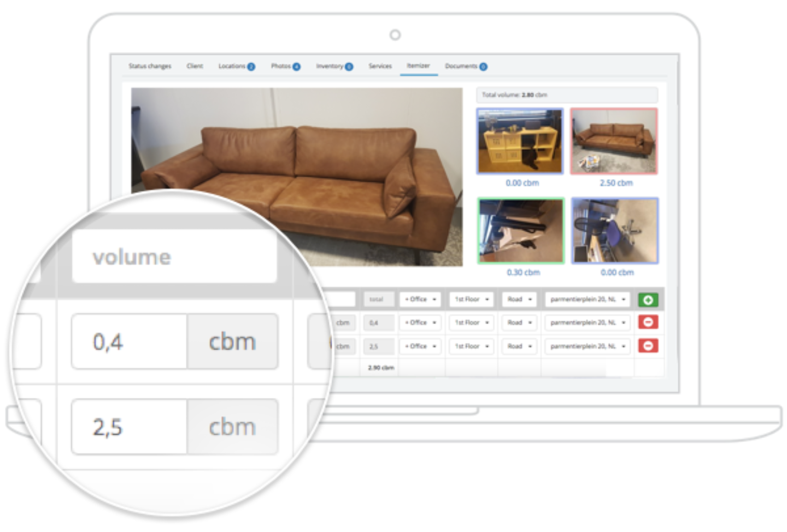The image size is (787, 532).
Task: Click the 0.00 cbm label under office chair
Action: pos(617,273)
